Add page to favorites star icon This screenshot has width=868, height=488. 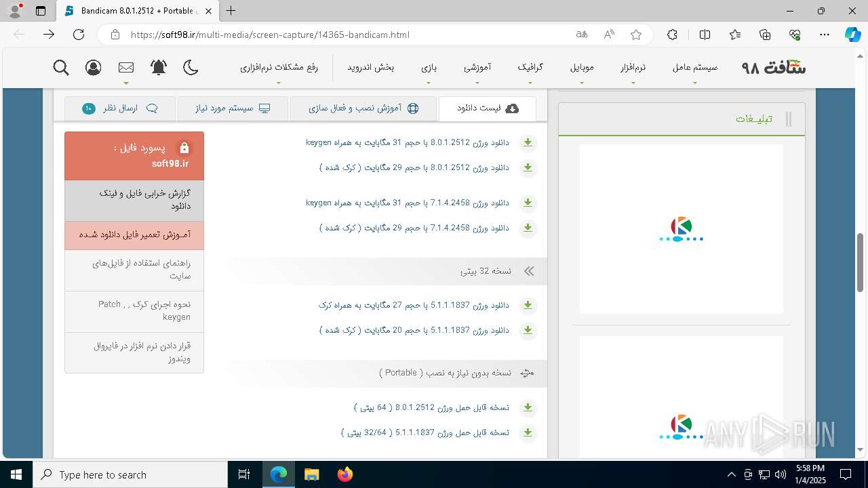tap(636, 35)
